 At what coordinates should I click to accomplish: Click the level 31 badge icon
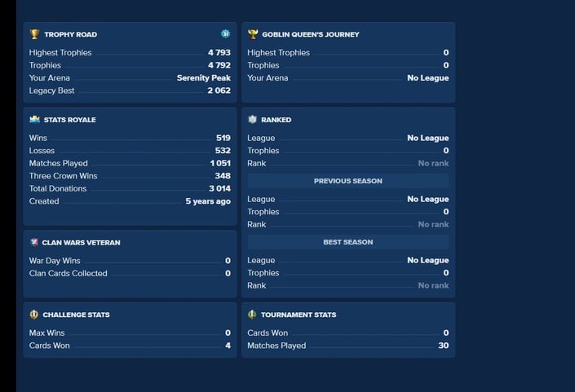tap(226, 33)
